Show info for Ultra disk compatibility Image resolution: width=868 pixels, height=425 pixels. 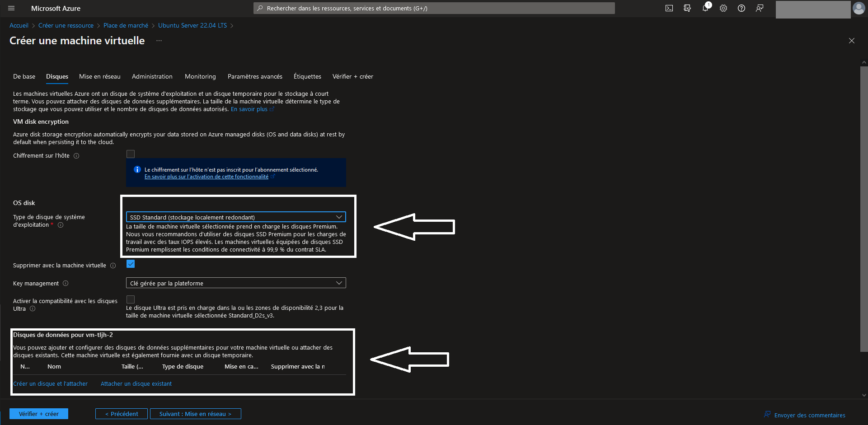pyautogui.click(x=33, y=309)
